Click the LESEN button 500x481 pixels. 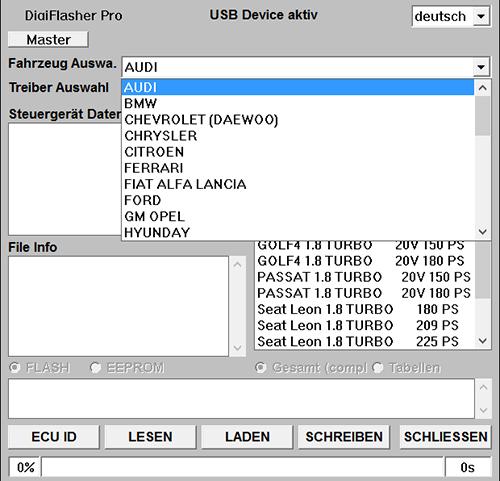tap(150, 437)
